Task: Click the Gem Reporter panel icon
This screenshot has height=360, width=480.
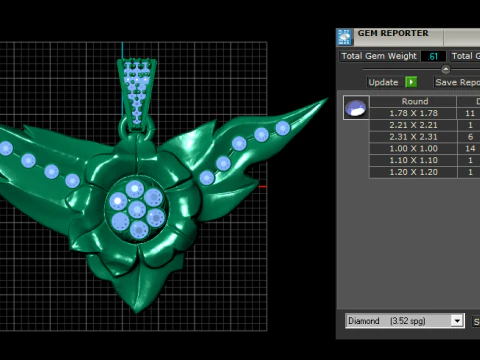Action: click(x=345, y=37)
